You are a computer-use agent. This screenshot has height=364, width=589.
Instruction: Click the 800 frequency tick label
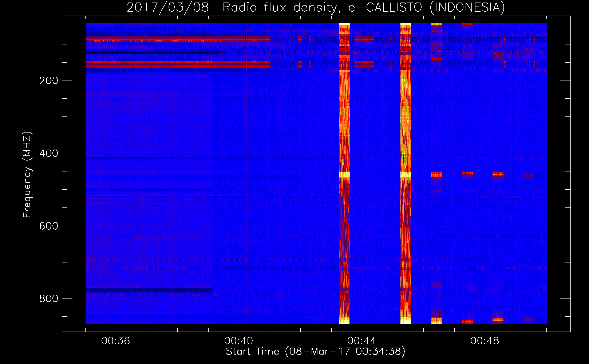[49, 298]
